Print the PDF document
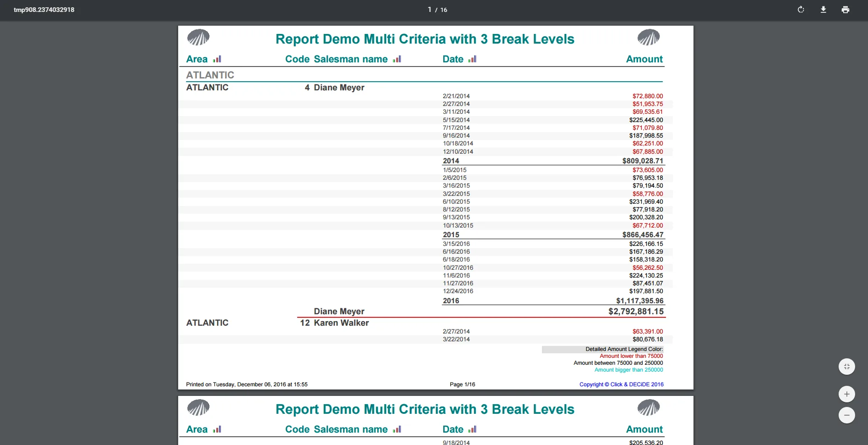868x445 pixels. [x=845, y=10]
